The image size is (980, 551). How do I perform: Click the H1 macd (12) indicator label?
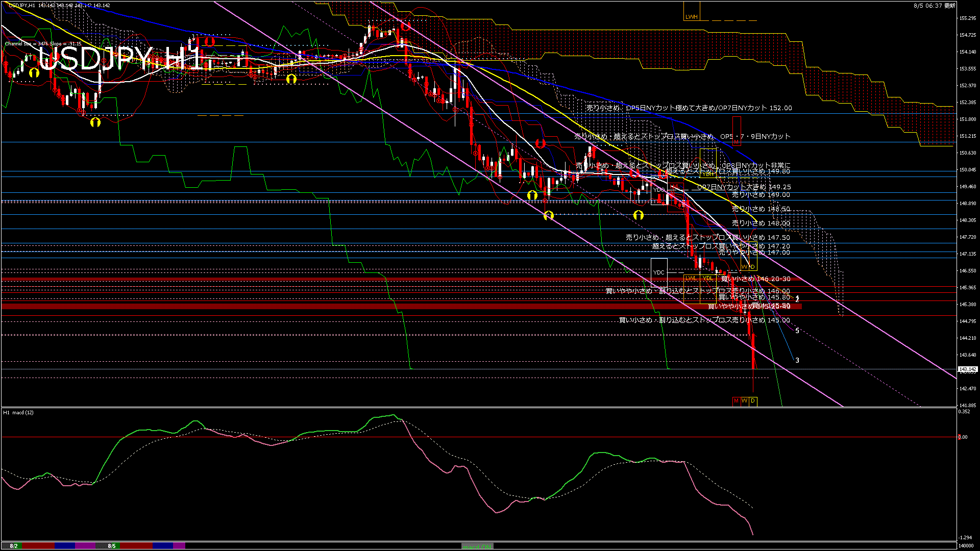pyautogui.click(x=18, y=412)
